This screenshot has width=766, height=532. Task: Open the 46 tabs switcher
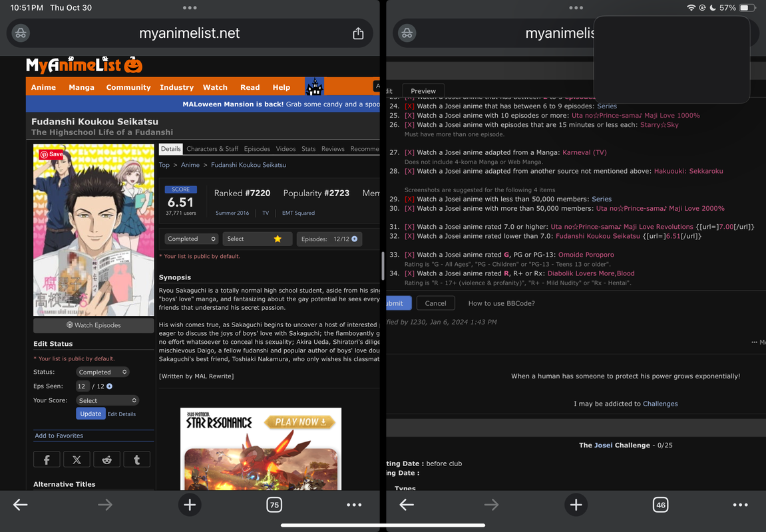(x=660, y=505)
